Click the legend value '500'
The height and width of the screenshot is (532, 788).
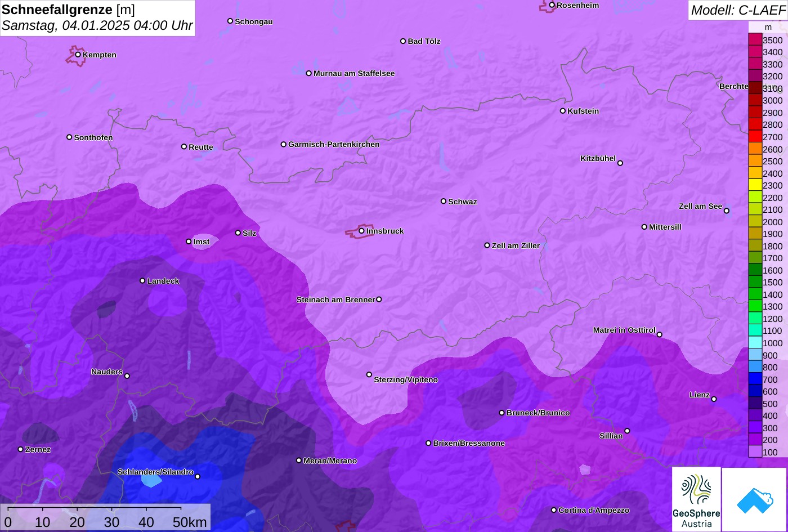coord(770,404)
